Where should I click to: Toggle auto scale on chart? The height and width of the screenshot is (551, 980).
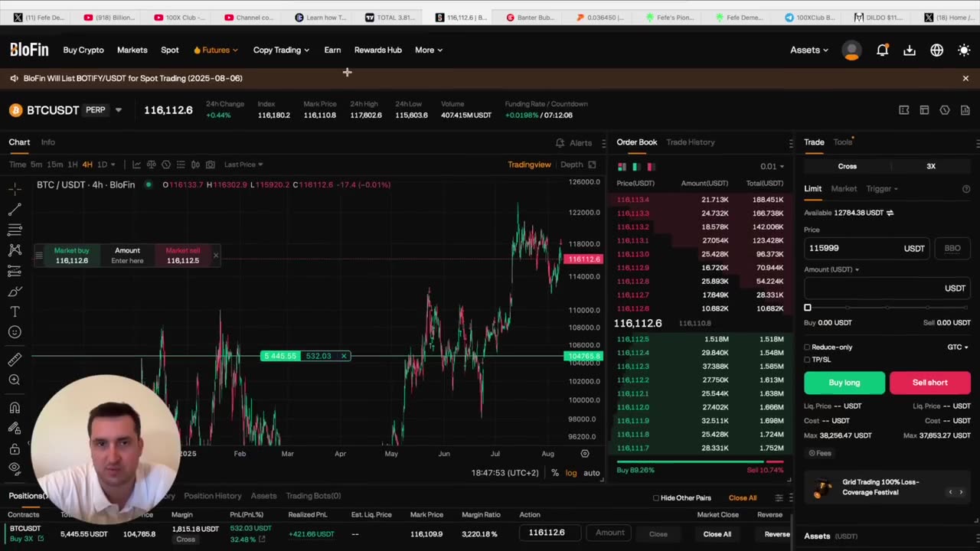click(x=592, y=473)
